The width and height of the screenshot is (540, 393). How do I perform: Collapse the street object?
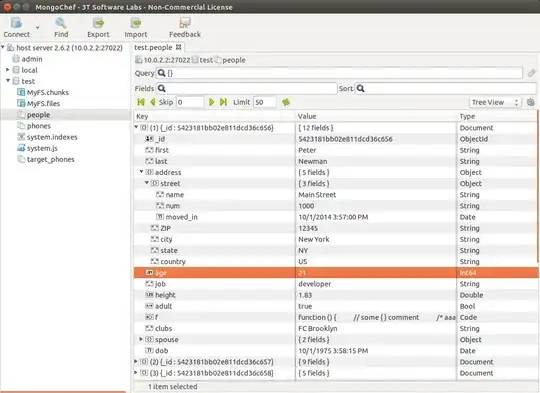(147, 183)
